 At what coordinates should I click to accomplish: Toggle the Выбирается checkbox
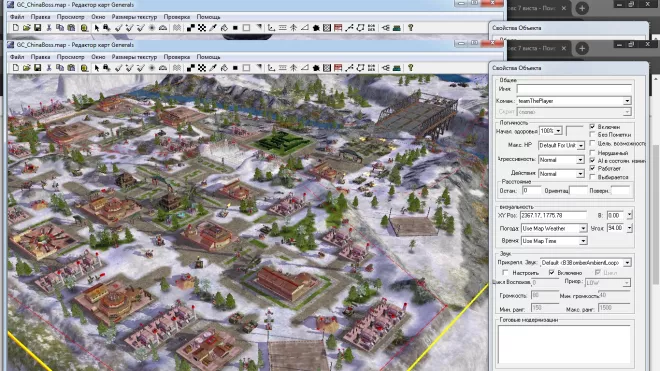pos(592,177)
